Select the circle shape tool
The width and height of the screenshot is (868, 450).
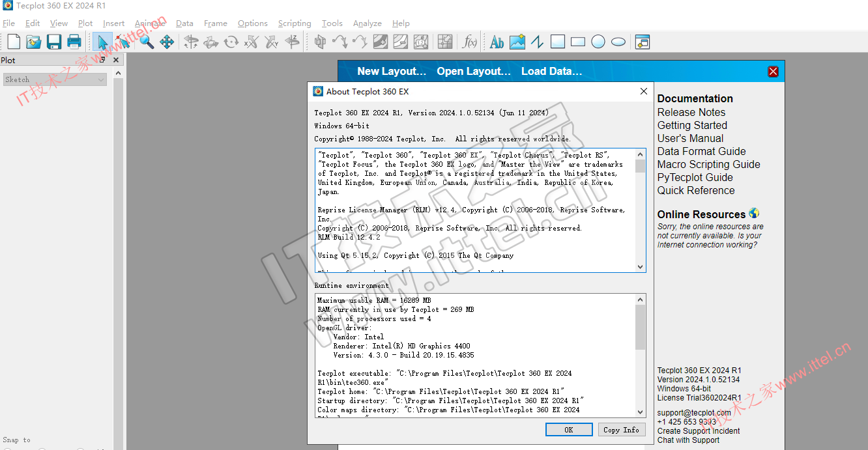pyautogui.click(x=598, y=42)
